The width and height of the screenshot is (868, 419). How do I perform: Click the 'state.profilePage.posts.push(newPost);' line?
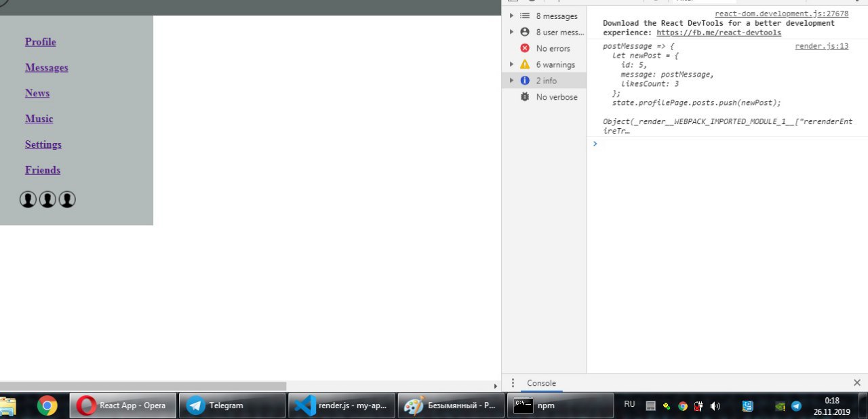click(x=696, y=103)
